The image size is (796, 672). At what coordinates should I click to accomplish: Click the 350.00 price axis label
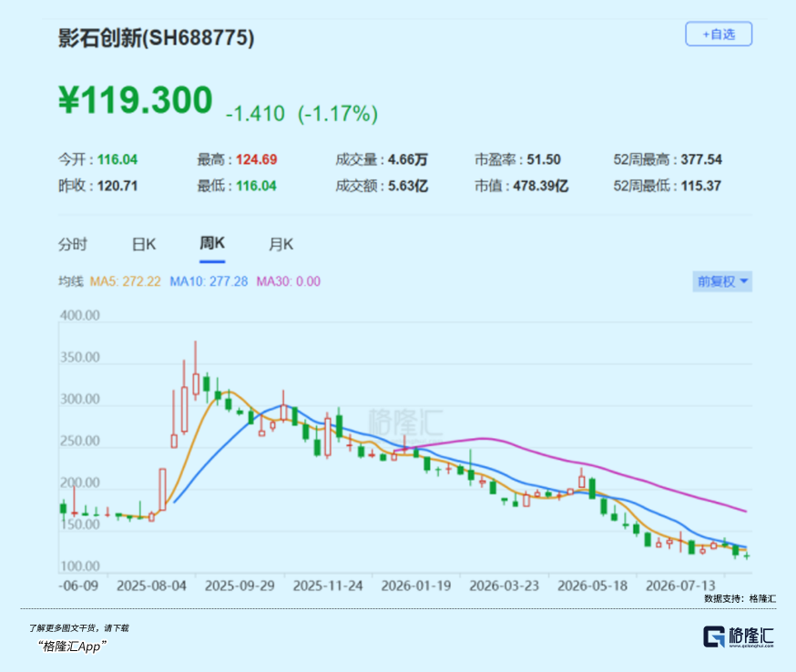(80, 357)
